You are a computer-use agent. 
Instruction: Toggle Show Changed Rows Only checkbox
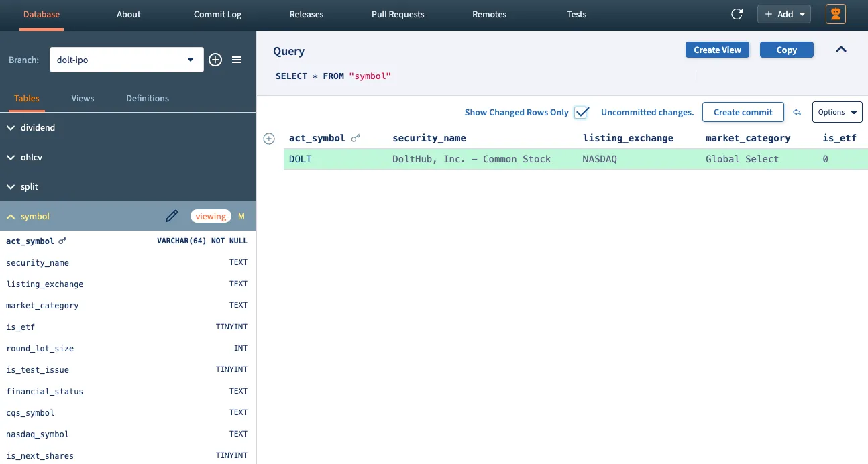coord(582,112)
